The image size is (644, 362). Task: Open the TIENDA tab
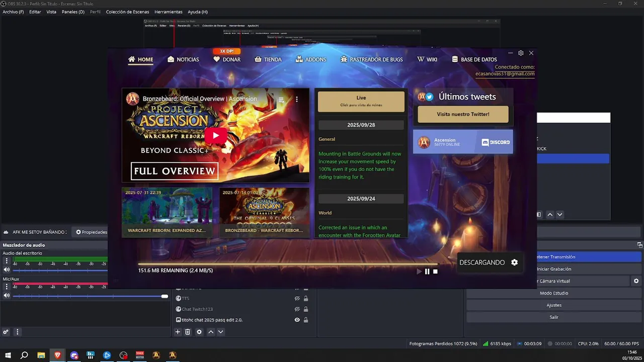click(x=268, y=59)
